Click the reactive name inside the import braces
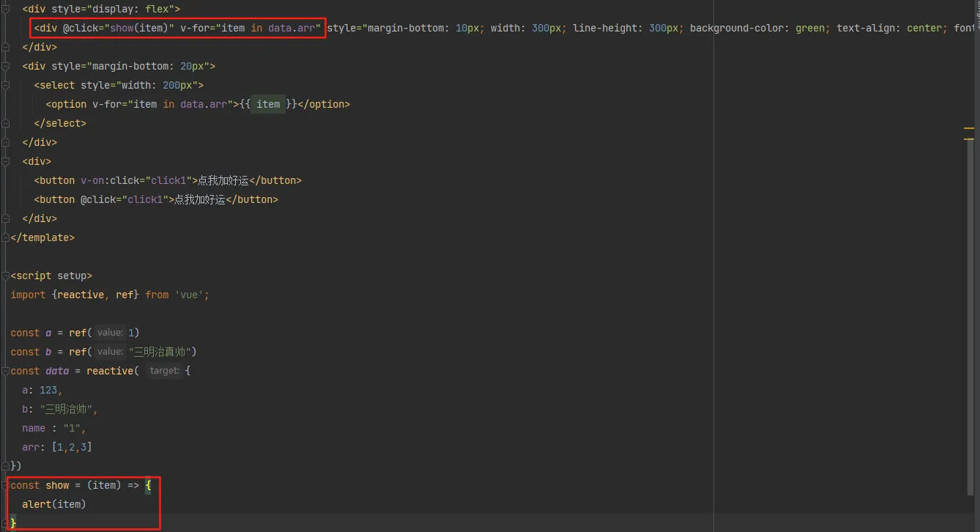This screenshot has height=532, width=980. tap(81, 295)
